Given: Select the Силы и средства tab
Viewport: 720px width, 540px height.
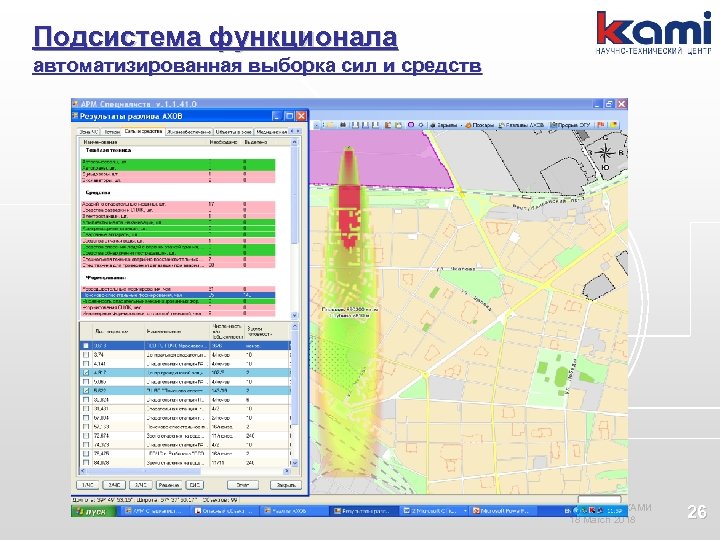Looking at the screenshot, I should [143, 131].
